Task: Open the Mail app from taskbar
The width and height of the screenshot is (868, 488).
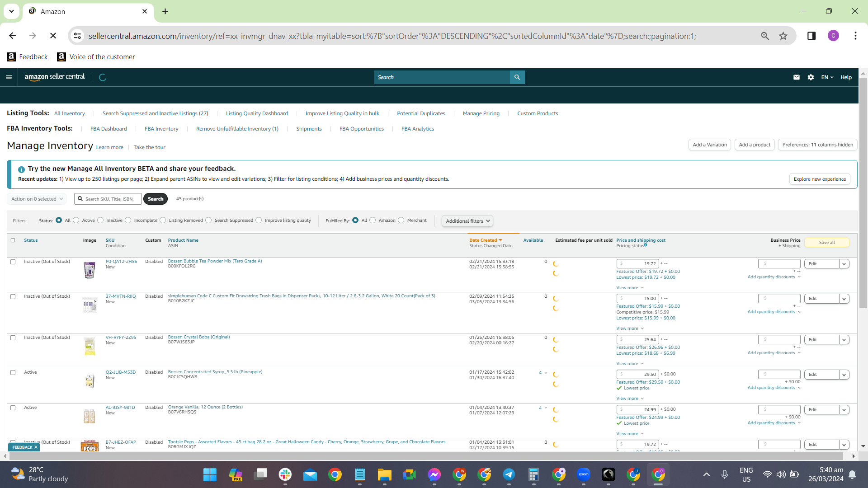Action: [x=310, y=474]
